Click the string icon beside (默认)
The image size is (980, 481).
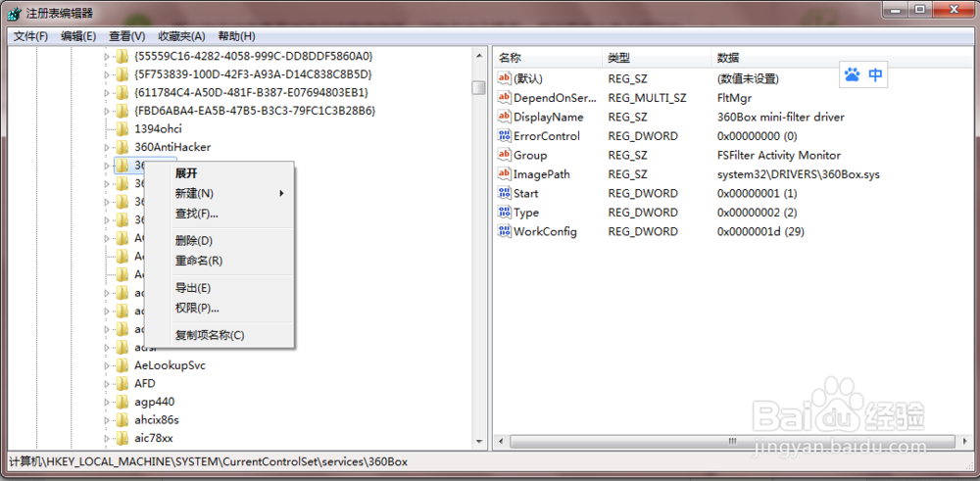504,78
